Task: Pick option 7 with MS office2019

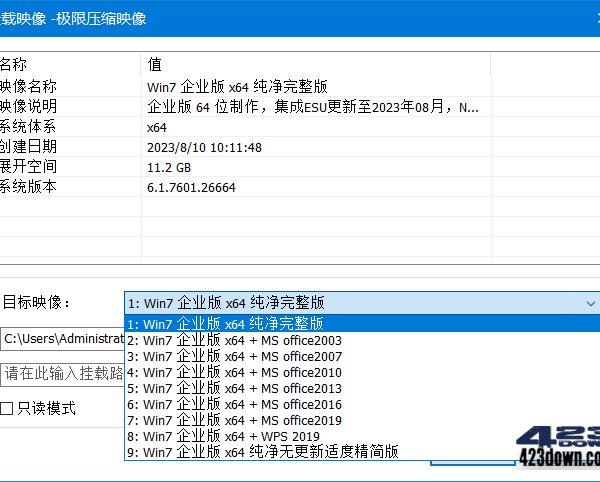Action: click(234, 420)
